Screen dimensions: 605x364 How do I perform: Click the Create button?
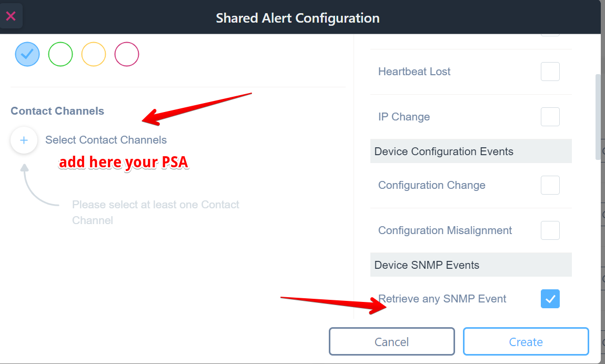(x=526, y=341)
